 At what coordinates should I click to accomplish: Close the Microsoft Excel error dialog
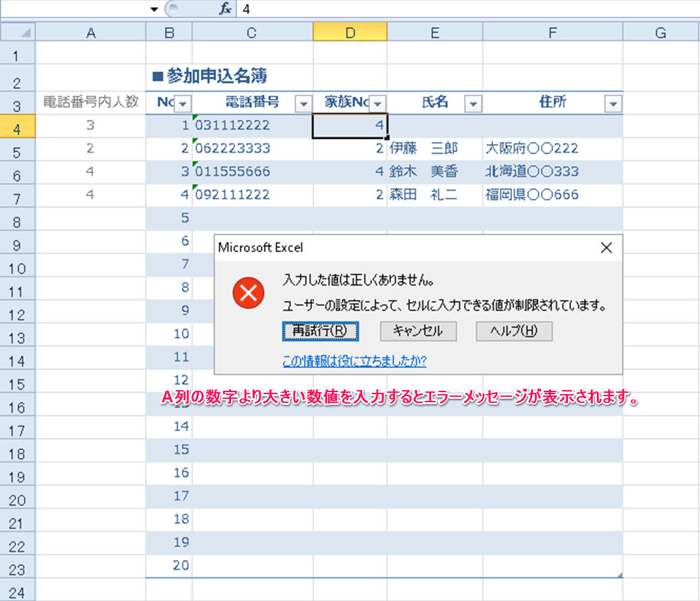[606, 248]
